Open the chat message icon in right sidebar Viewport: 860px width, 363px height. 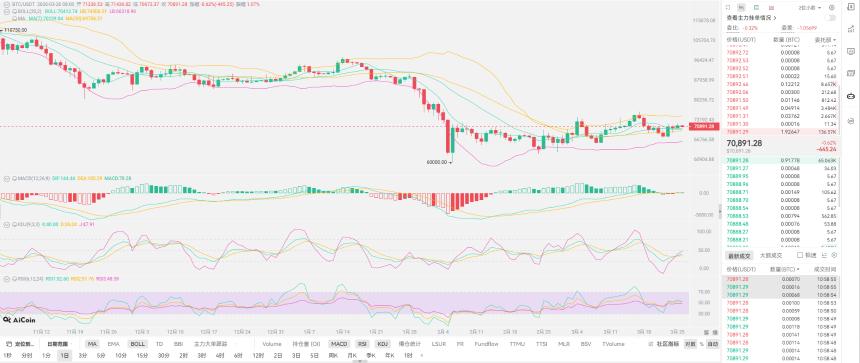pyautogui.click(x=851, y=52)
